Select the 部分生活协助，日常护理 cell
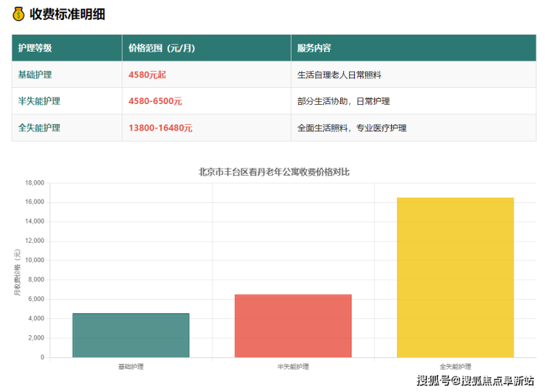 [x=343, y=101]
